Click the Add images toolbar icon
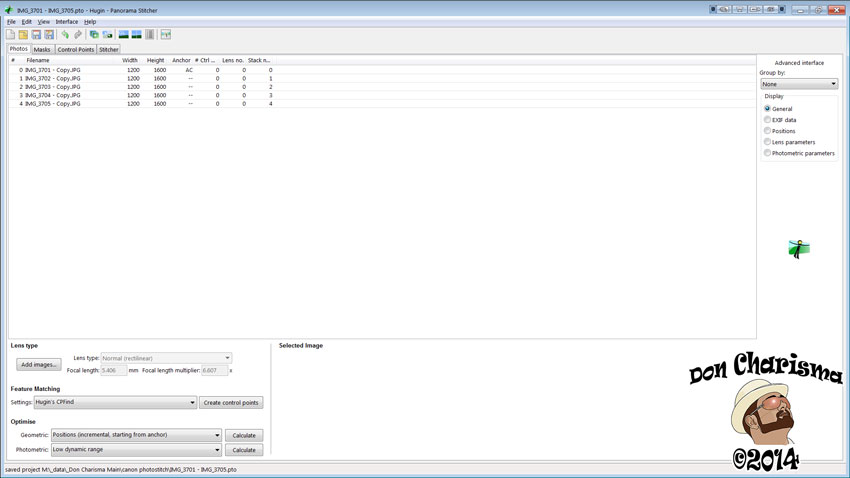Image resolution: width=850 pixels, height=478 pixels. (x=94, y=35)
